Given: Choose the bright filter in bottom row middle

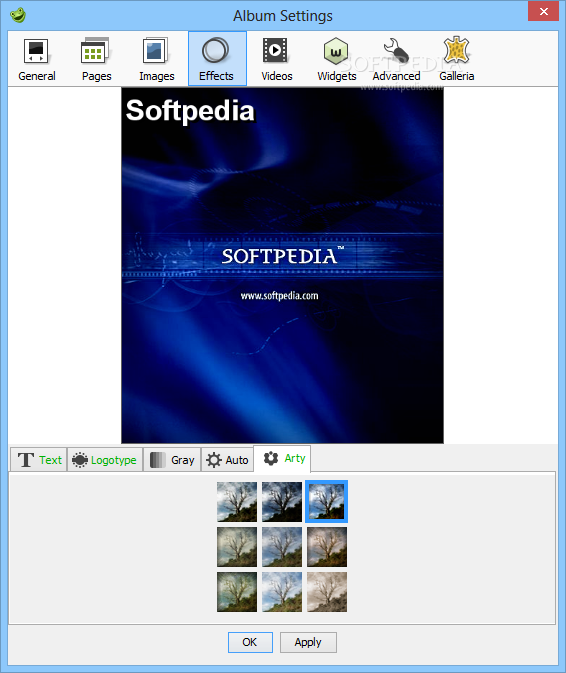Looking at the screenshot, I should point(282,592).
